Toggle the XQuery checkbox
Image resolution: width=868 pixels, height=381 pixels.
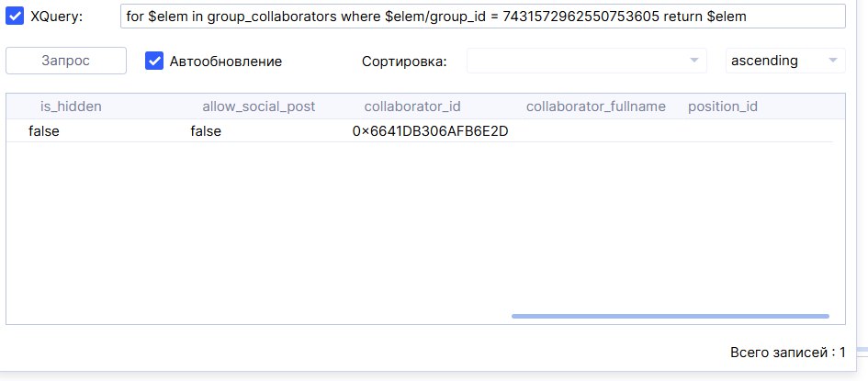pos(16,17)
